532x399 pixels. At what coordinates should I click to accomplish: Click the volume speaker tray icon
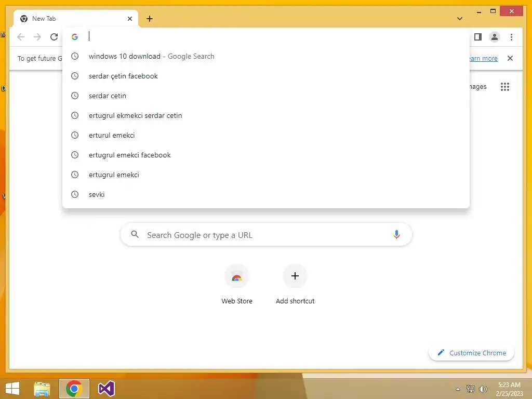pos(483,389)
